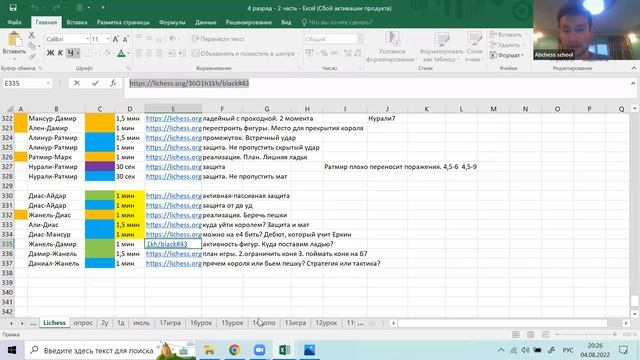640x360 pixels.
Task: Click the Вставить (Paste) clipboard icon
Action: [x=14, y=40]
